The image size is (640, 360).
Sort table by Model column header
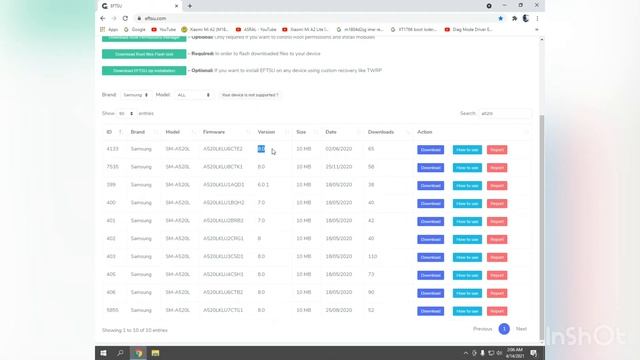(180, 132)
